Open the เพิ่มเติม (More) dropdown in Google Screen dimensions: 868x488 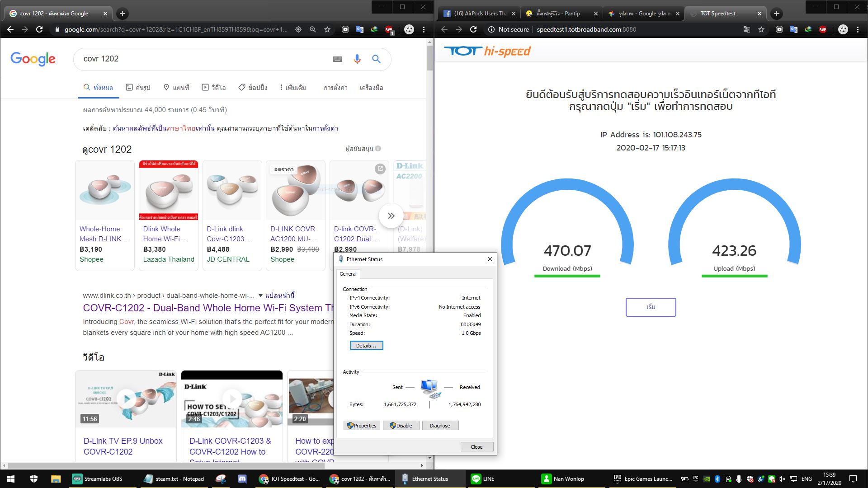[293, 88]
